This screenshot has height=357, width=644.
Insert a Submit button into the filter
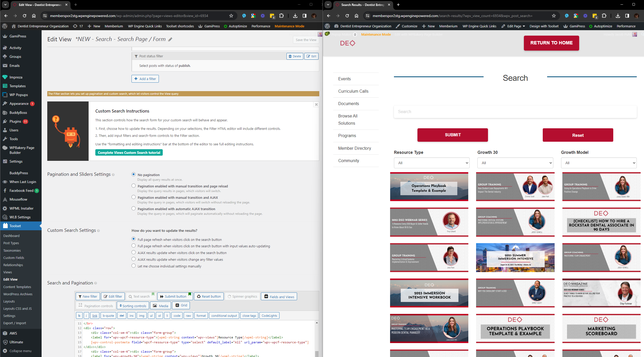tap(175, 296)
